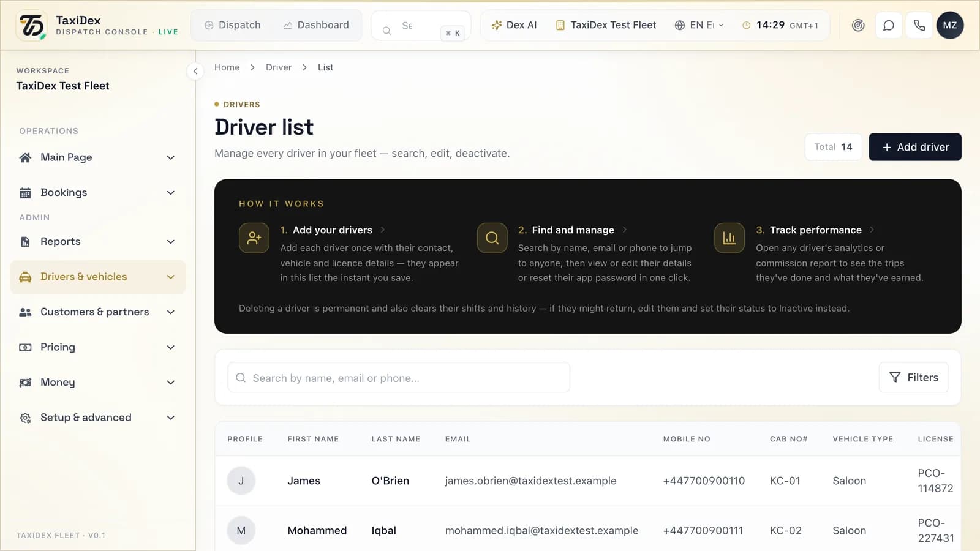Image resolution: width=980 pixels, height=551 pixels.
Task: Click the last name O'Brien cell
Action: coord(390,481)
